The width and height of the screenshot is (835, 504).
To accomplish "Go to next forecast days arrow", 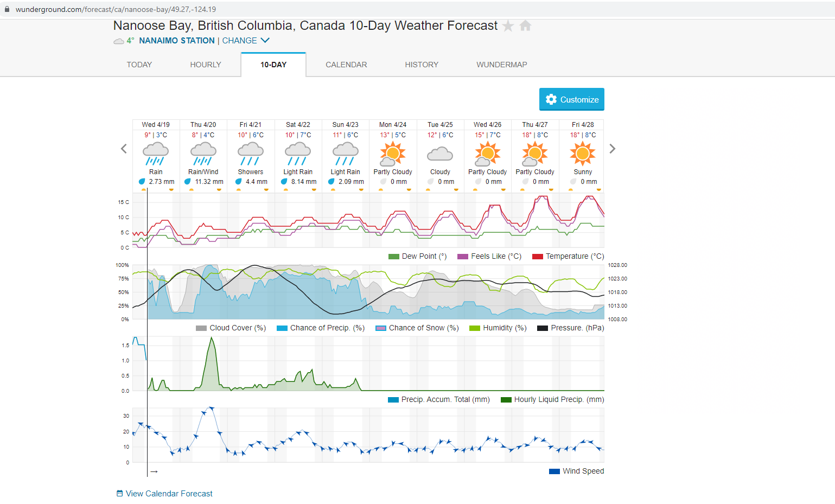I will [612, 149].
